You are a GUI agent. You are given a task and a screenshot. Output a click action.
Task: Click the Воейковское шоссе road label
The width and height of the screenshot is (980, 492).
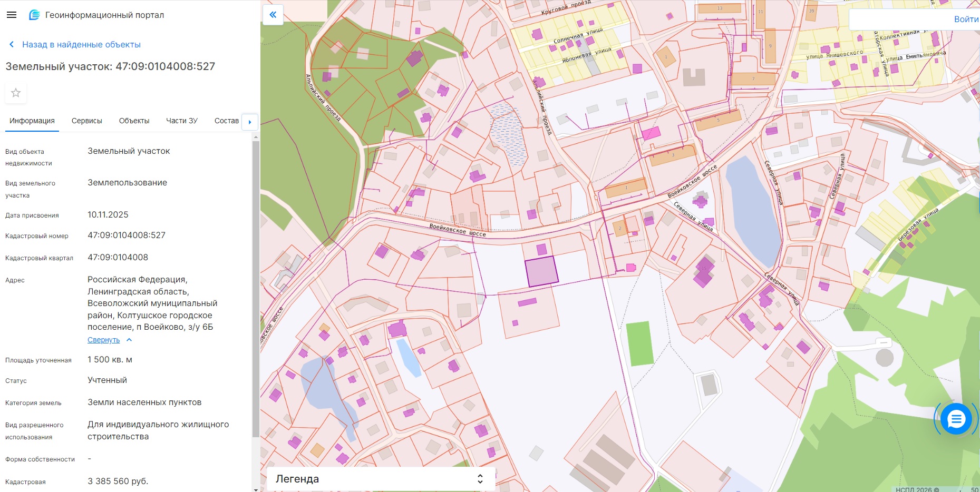click(x=458, y=230)
